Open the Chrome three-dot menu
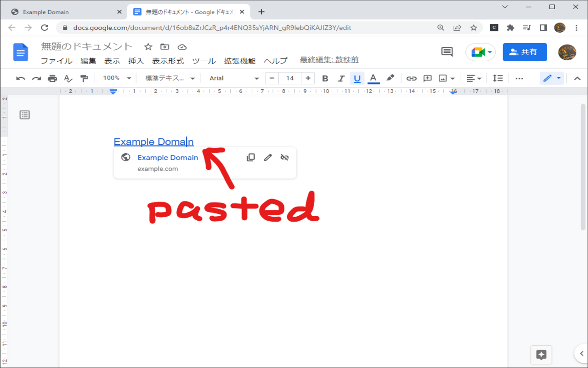The width and height of the screenshot is (588, 368). 577,28
